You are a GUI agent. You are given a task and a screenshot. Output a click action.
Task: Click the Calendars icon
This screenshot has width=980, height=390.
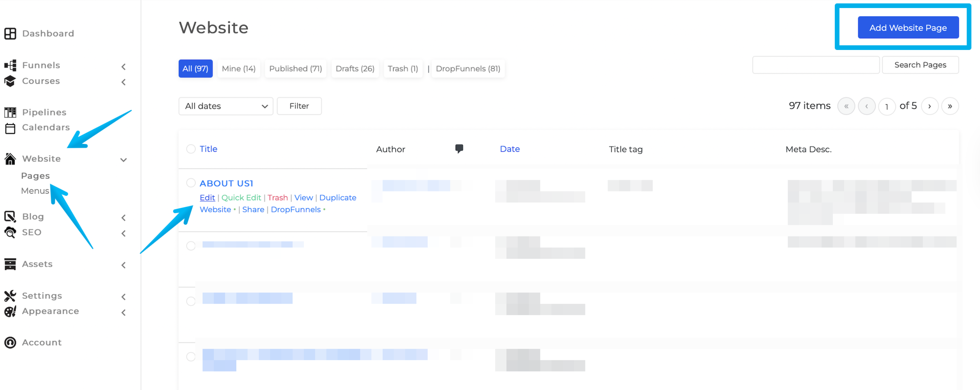pyautogui.click(x=10, y=128)
